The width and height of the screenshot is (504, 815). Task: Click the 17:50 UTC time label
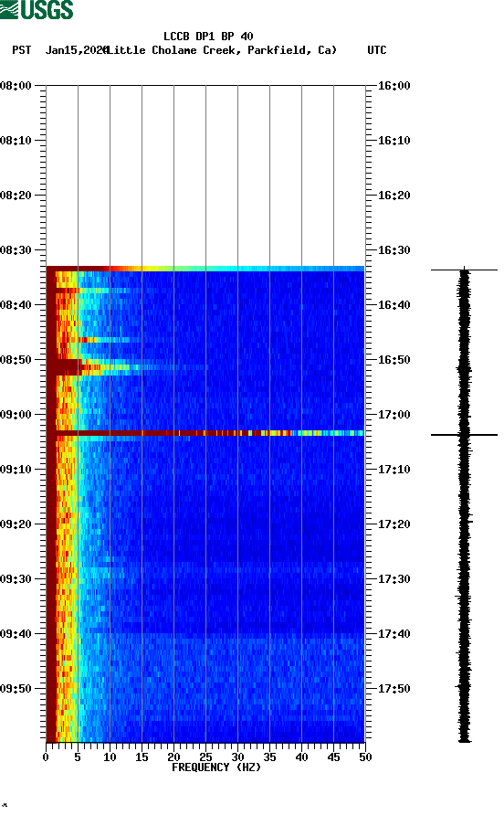(394, 689)
